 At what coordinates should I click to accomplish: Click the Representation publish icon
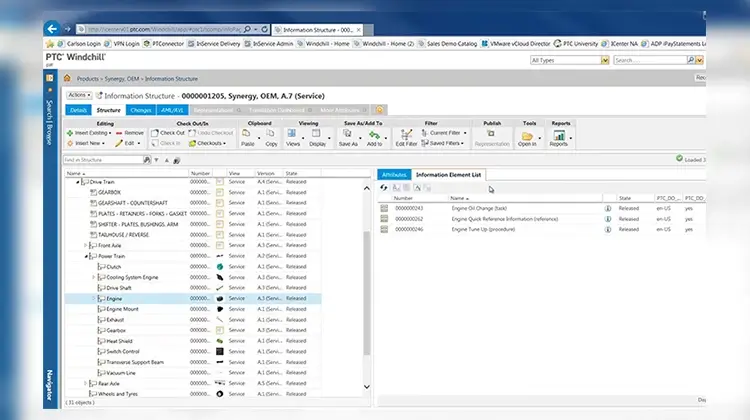pyautogui.click(x=491, y=137)
